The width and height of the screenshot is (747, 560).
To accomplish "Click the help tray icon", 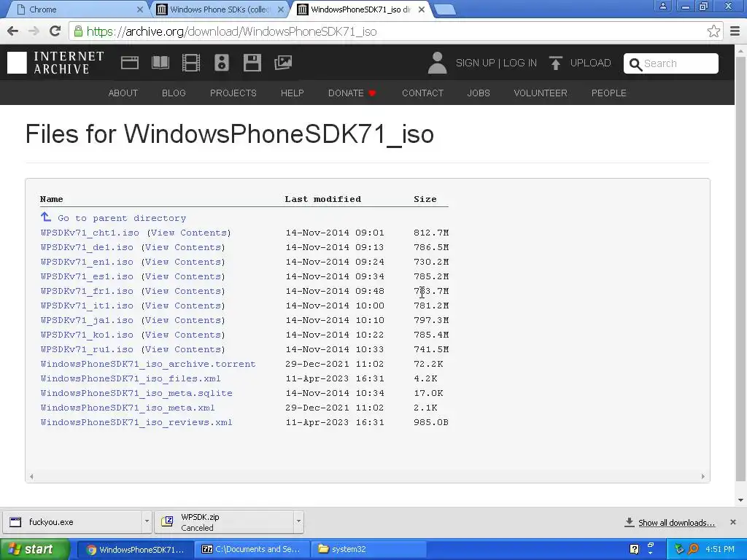I will point(634,550).
